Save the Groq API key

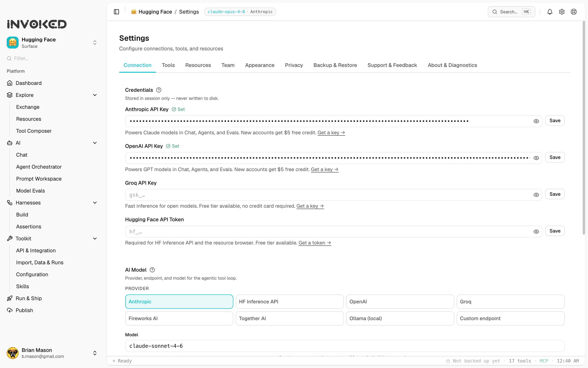coord(555,194)
